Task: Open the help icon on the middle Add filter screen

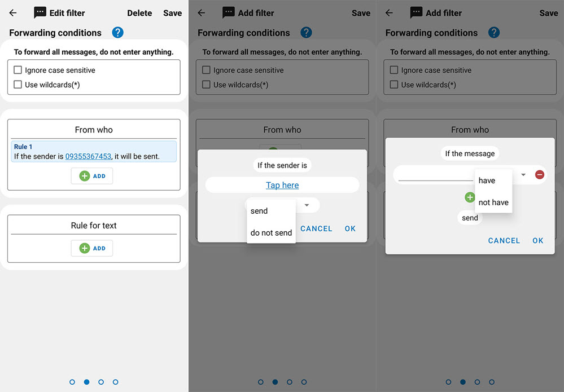Action: click(306, 33)
